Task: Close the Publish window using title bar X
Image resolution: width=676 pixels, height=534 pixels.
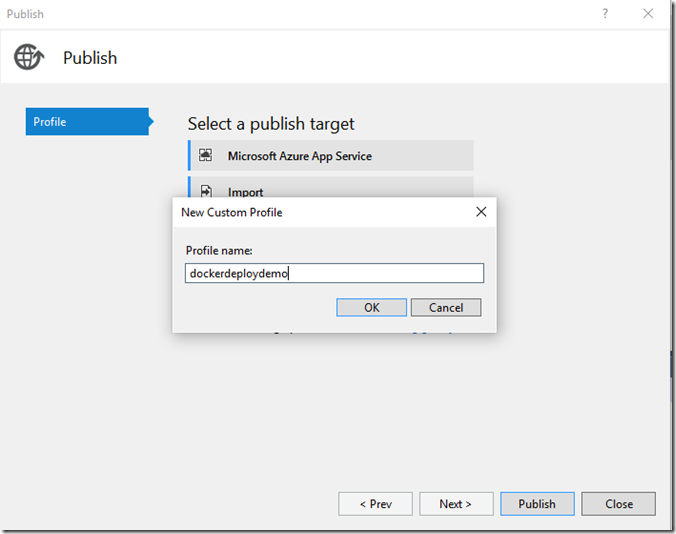Action: coord(651,14)
